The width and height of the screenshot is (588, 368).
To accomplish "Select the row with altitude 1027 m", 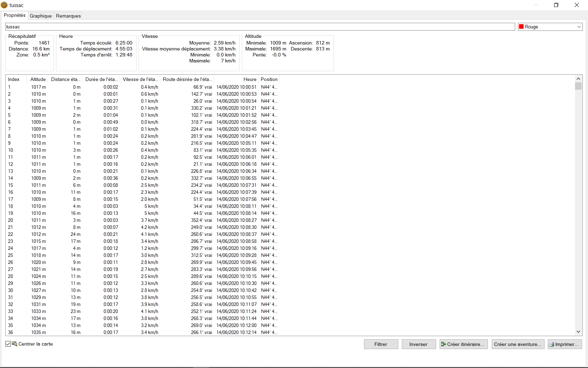I will (142, 290).
